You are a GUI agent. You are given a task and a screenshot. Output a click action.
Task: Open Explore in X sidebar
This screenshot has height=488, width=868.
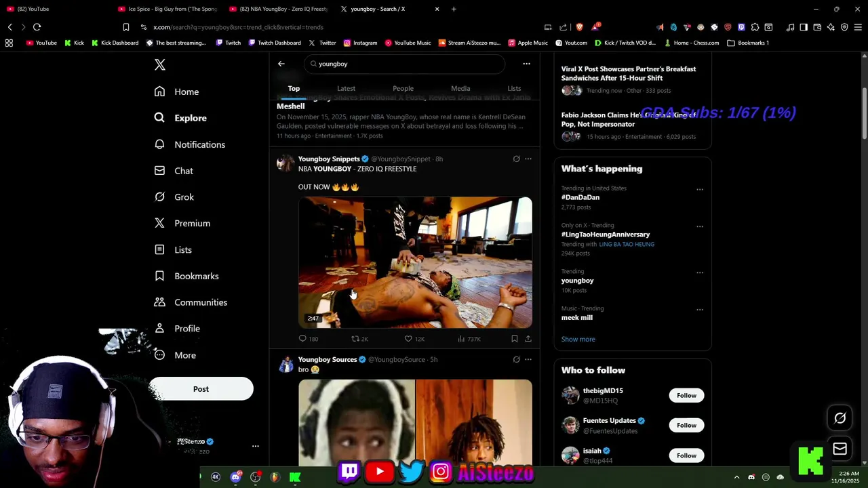tap(180, 118)
